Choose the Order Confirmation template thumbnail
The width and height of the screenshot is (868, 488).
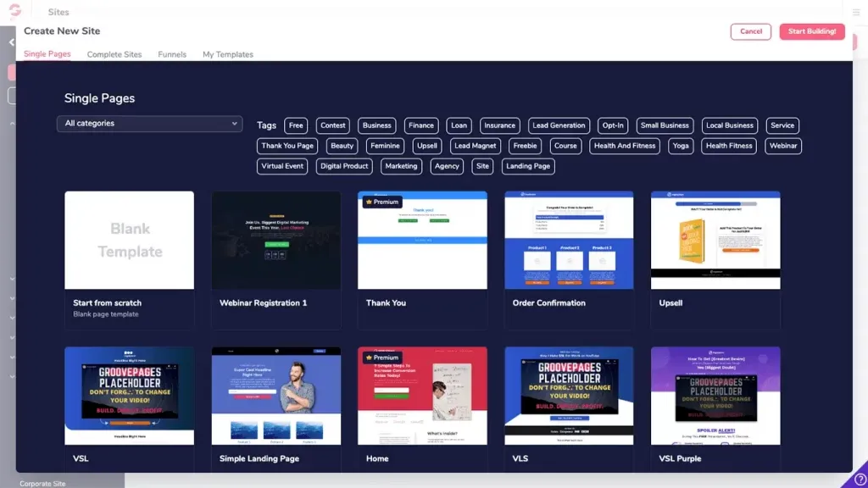569,240
